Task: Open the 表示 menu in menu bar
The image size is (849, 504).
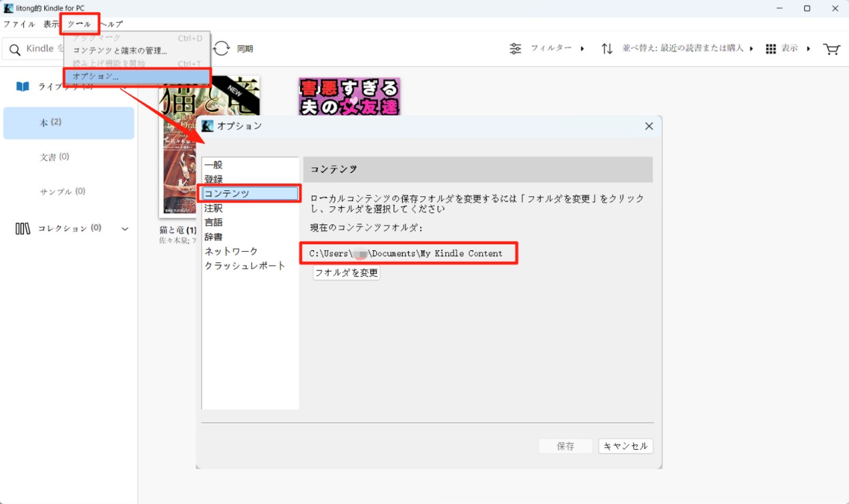Action: coord(51,24)
